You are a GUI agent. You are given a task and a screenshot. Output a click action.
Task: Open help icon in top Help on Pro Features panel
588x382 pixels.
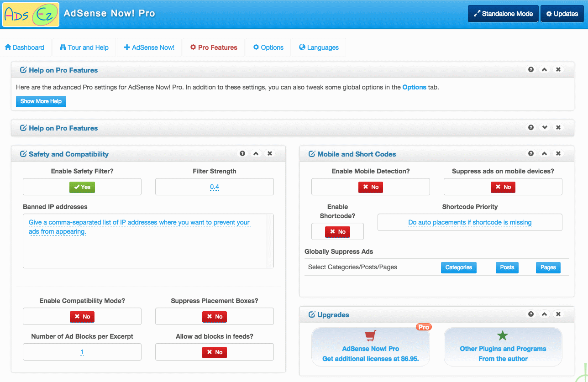click(x=531, y=70)
